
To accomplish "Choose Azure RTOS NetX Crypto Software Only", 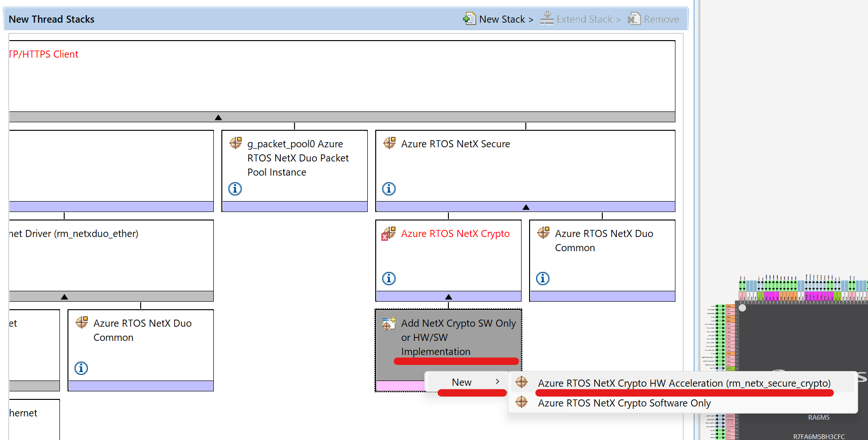I will [683, 403].
